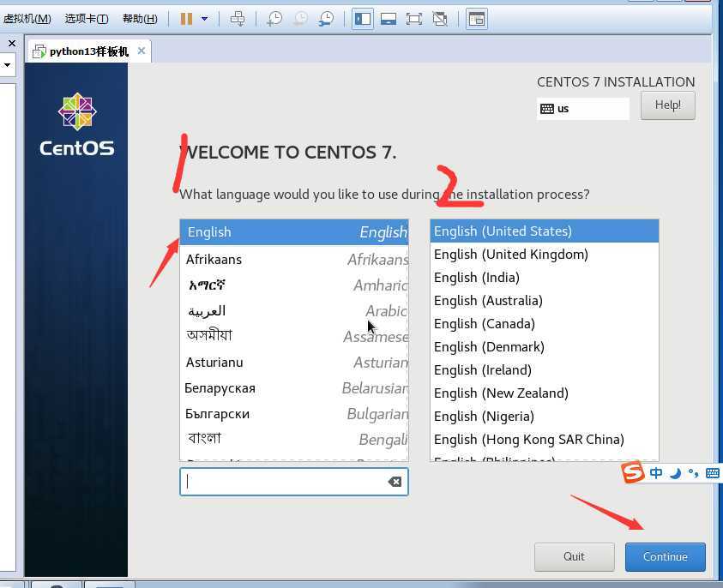723x588 pixels.
Task: Clear the language search field icon
Action: pos(395,482)
